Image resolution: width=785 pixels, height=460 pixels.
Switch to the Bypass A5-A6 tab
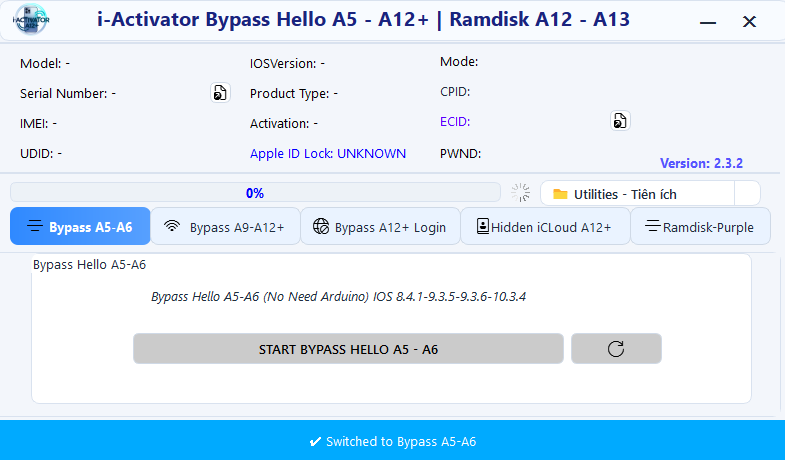[80, 226]
